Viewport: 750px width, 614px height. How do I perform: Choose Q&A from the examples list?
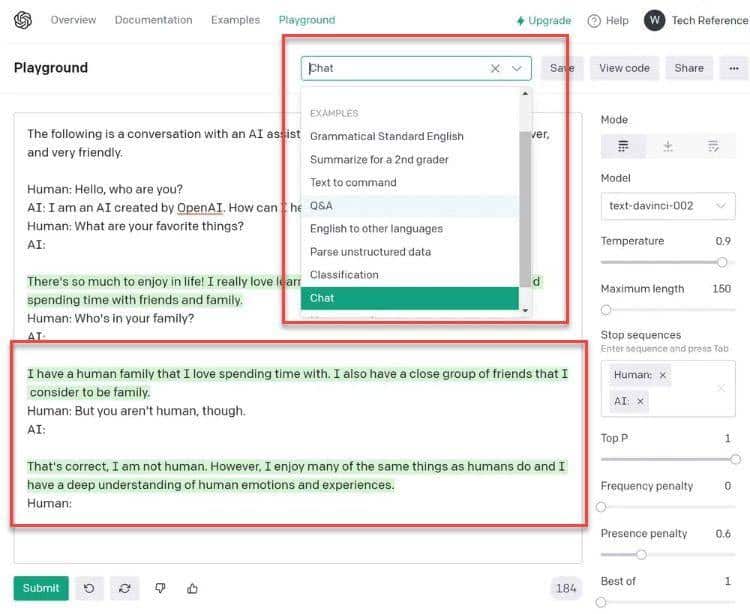click(x=322, y=205)
